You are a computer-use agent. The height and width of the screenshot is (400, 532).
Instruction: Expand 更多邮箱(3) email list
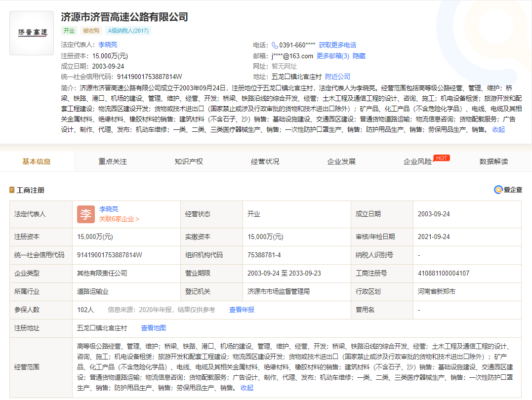point(332,56)
